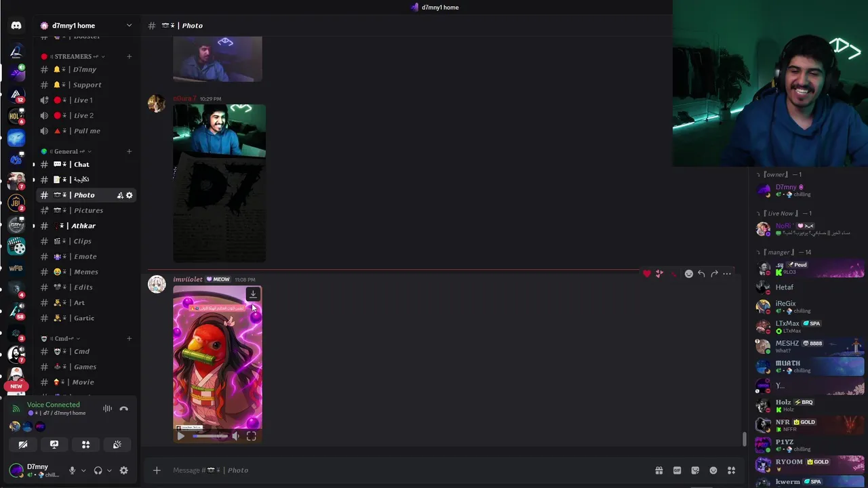The width and height of the screenshot is (868, 488).
Task: Open soundboard in voice panel
Action: (117, 445)
